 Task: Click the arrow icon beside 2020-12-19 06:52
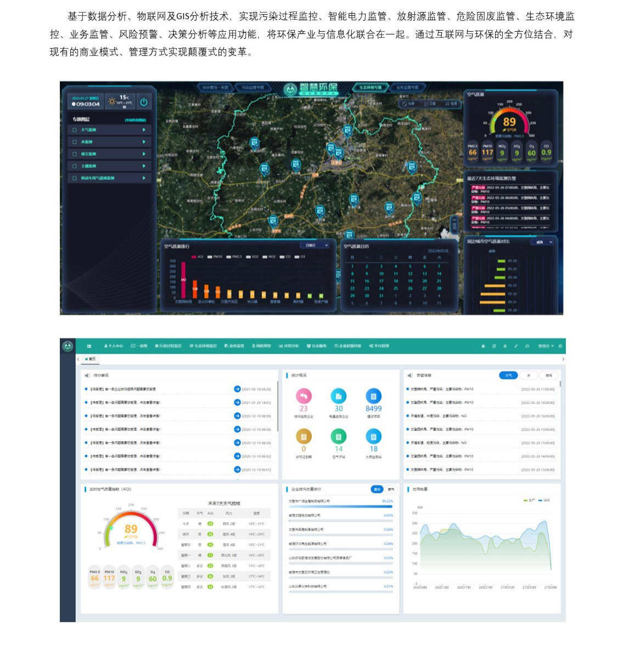point(237,456)
